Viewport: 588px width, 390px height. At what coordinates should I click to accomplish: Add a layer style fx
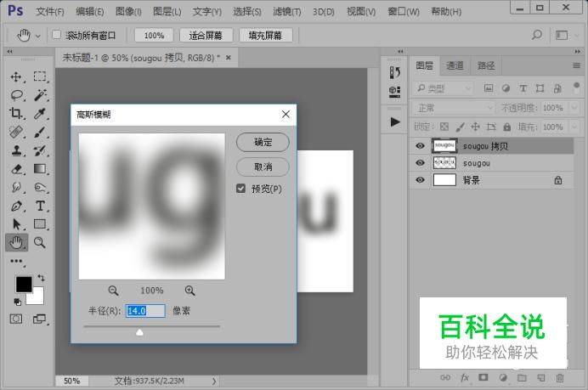pyautogui.click(x=464, y=377)
